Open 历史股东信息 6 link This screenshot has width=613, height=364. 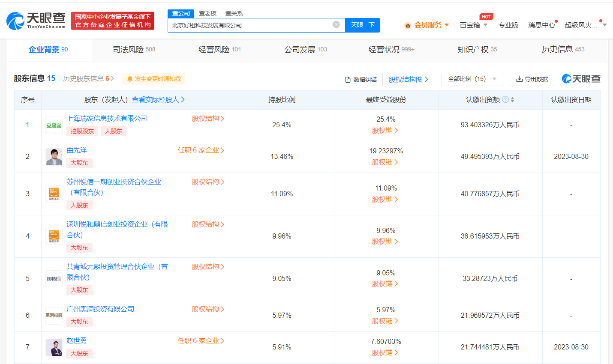coord(88,79)
